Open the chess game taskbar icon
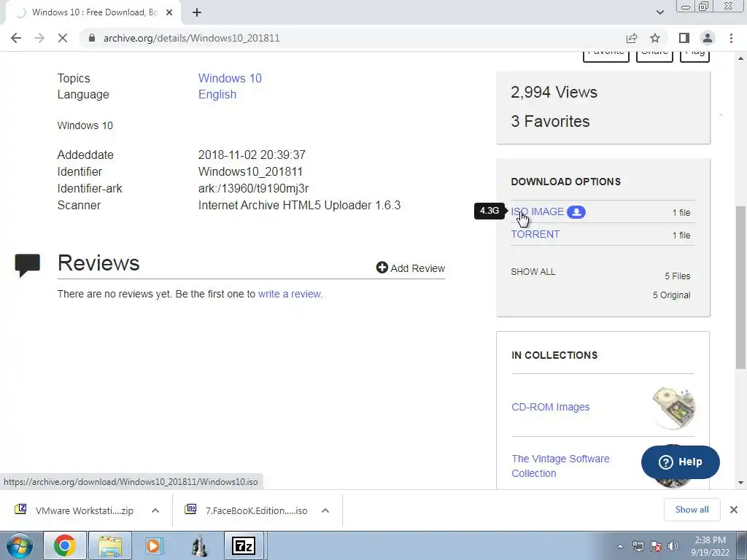 click(x=200, y=547)
